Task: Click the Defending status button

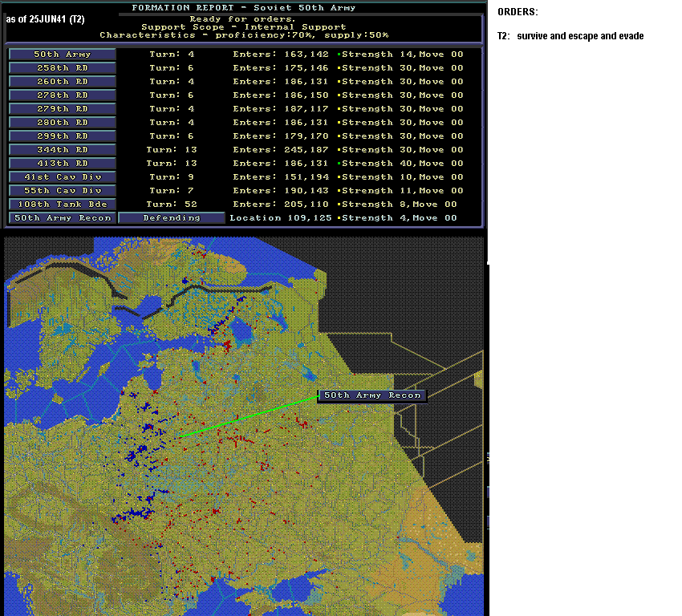Action: pyautogui.click(x=172, y=218)
